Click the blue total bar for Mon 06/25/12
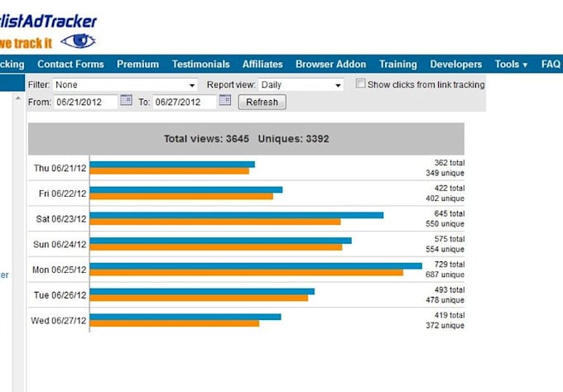Image resolution: width=563 pixels, height=392 pixels. (x=256, y=265)
